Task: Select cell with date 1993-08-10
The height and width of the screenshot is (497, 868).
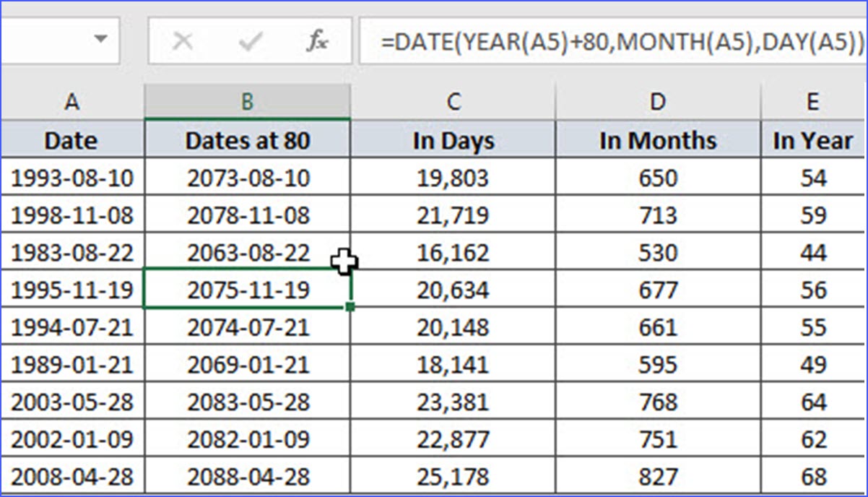Action: tap(72, 178)
